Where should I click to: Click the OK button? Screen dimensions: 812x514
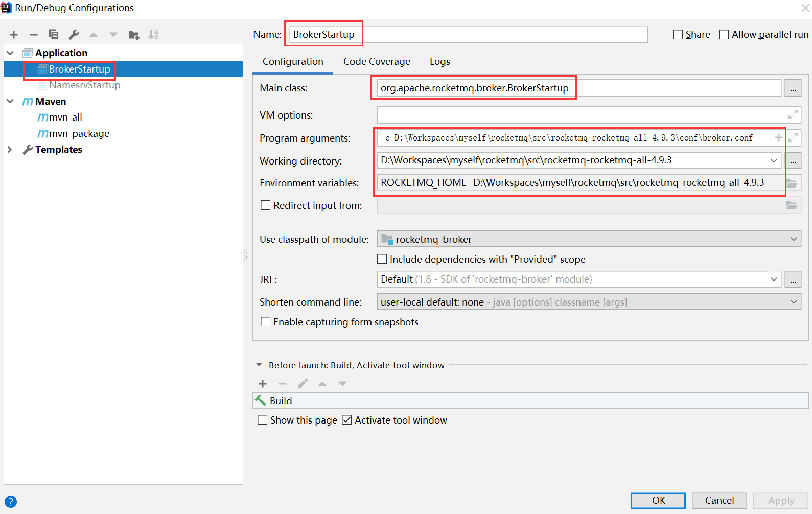[658, 500]
